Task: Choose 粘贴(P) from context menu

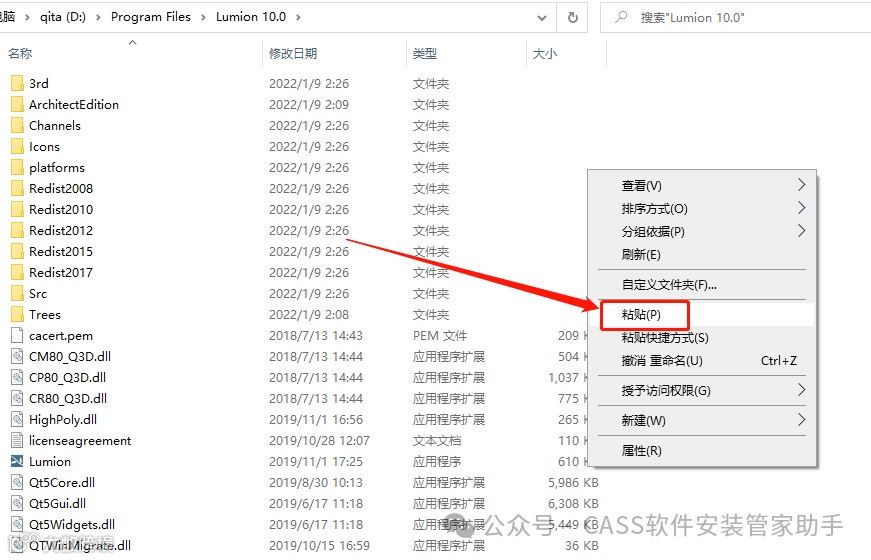Action: (x=703, y=314)
